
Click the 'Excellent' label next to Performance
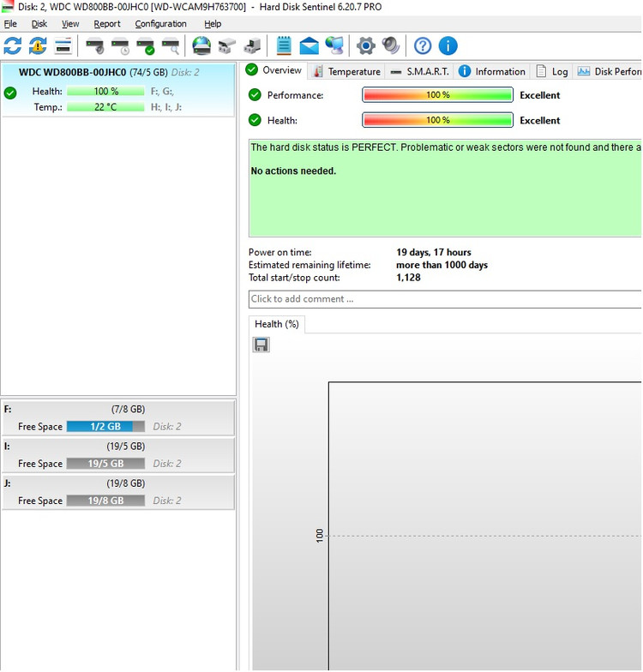point(540,95)
